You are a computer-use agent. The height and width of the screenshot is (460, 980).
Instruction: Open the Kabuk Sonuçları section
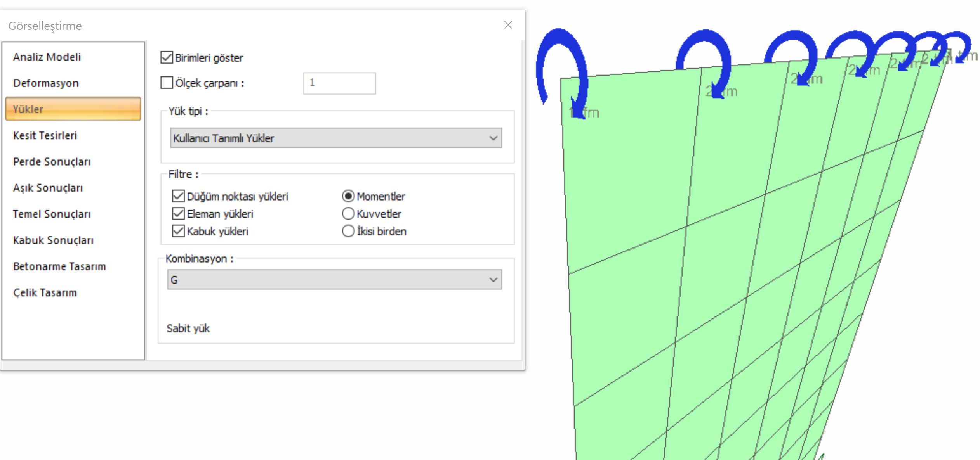(x=53, y=240)
